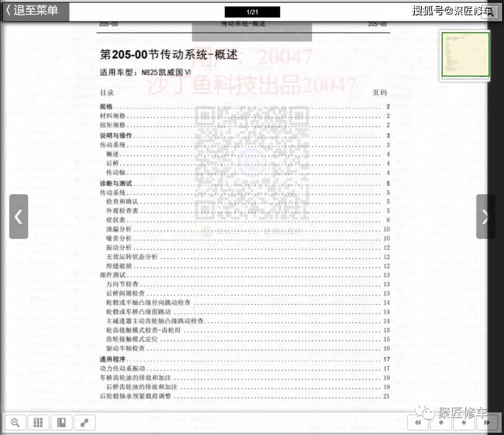
Task: Click the 页码 column heading
Action: [379, 92]
